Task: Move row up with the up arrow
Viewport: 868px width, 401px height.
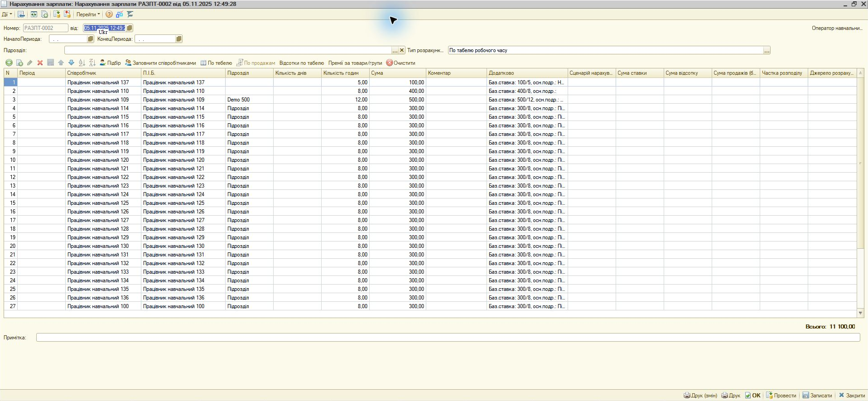Action: coord(61,63)
